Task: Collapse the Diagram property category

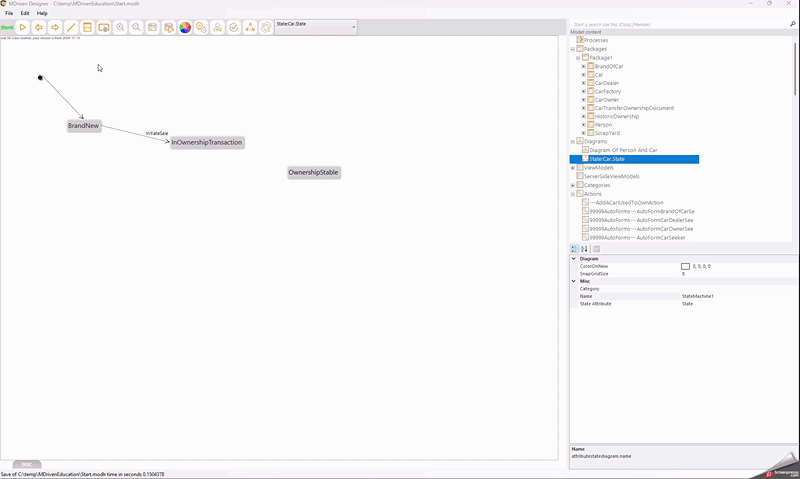Action: click(574, 259)
